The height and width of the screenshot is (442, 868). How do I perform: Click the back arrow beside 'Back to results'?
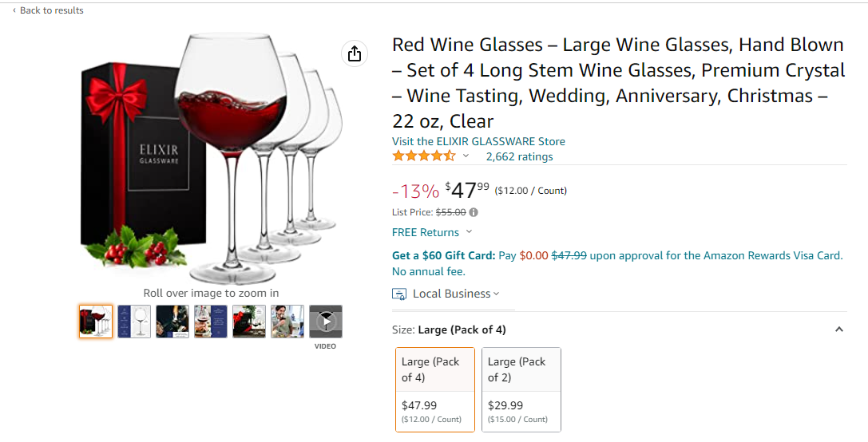14,10
